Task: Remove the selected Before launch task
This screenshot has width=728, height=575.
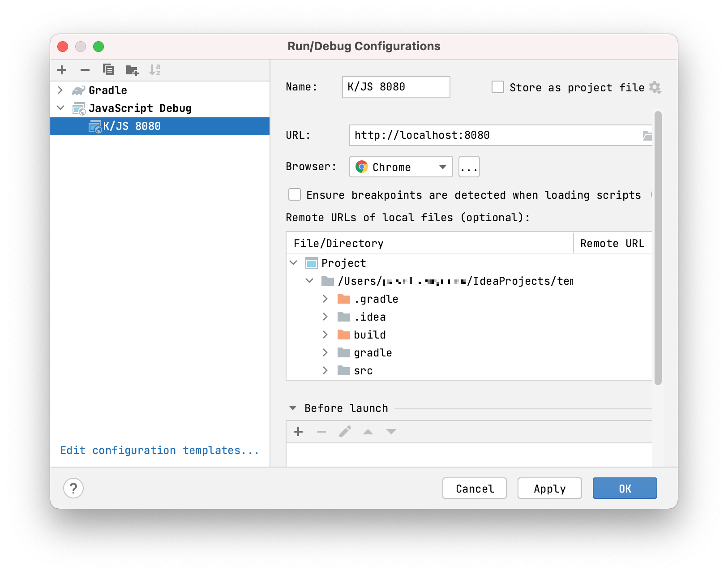Action: (321, 432)
